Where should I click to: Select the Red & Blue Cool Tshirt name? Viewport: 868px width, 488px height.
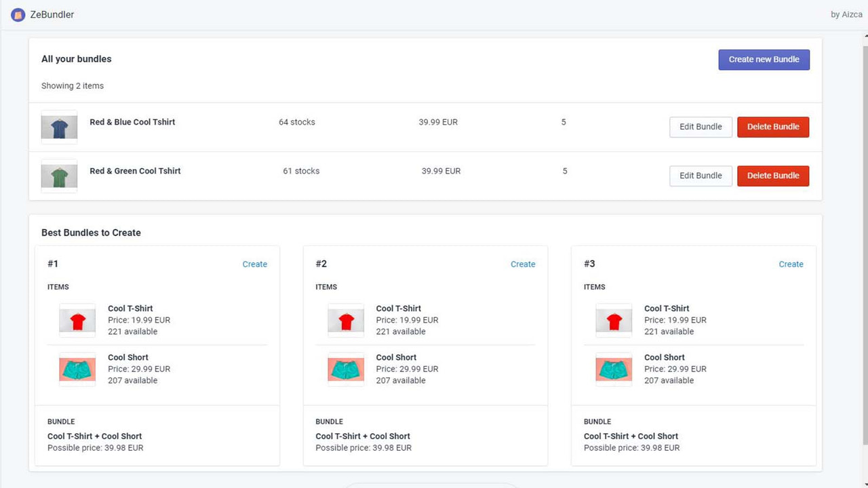[132, 122]
